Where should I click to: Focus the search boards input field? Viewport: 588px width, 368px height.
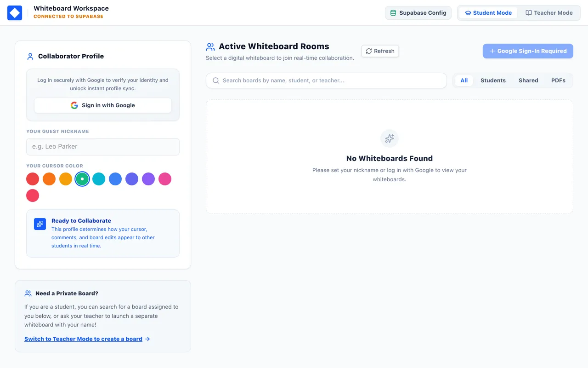pos(326,80)
